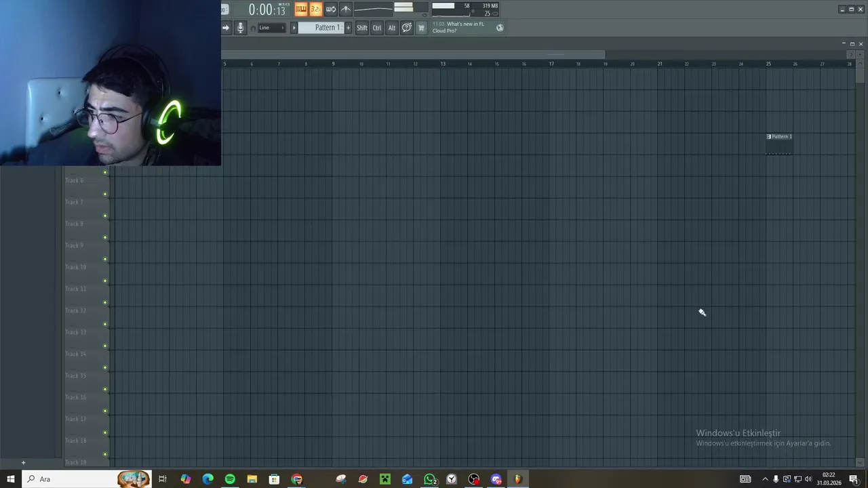Click the playlist horizontal scrollbar
The height and width of the screenshot is (488, 868).
[414, 54]
